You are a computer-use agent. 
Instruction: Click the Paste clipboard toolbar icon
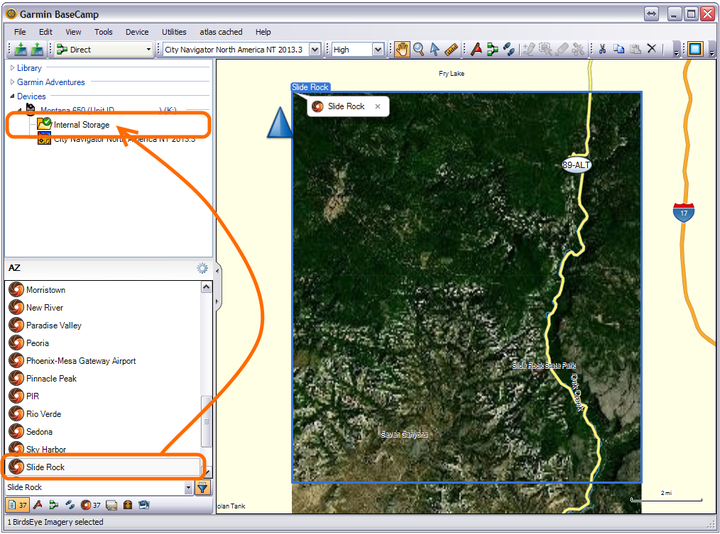(x=636, y=49)
